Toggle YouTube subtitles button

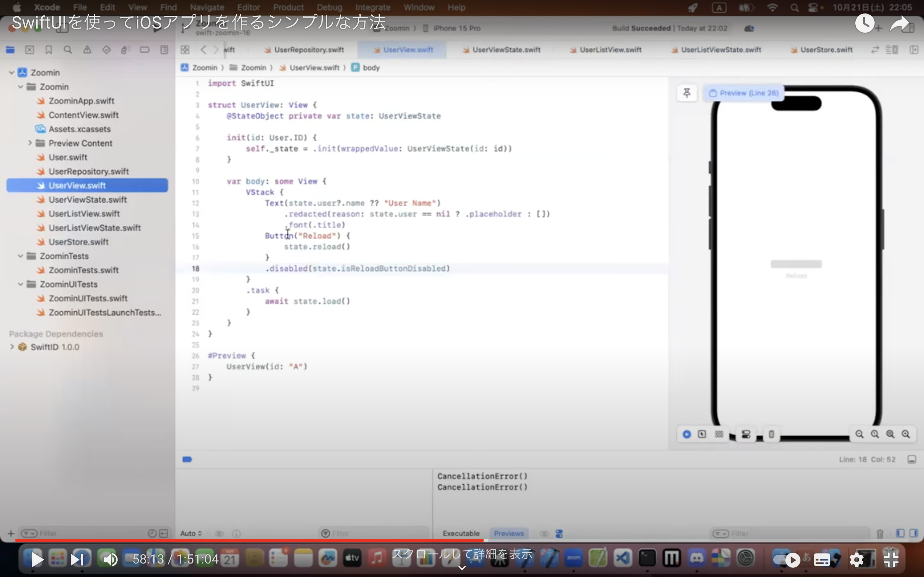(822, 560)
